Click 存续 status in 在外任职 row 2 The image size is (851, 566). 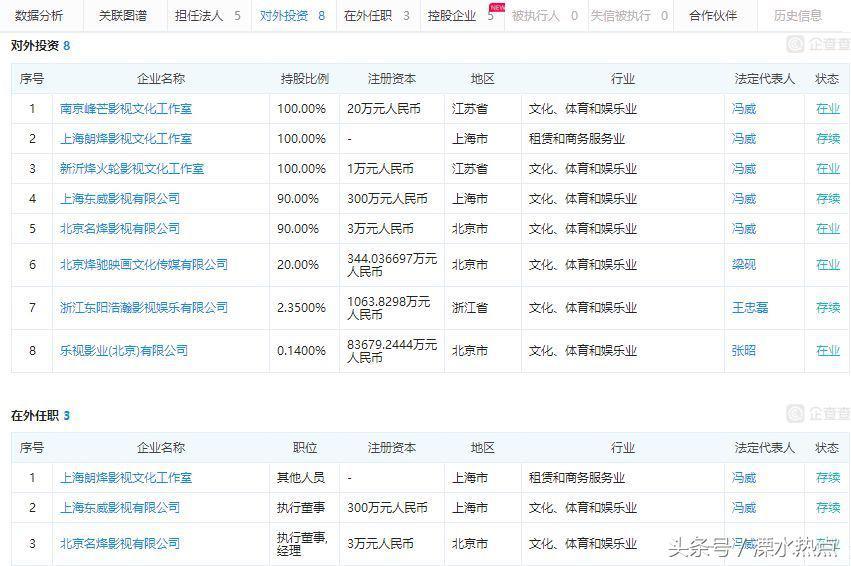[828, 507]
